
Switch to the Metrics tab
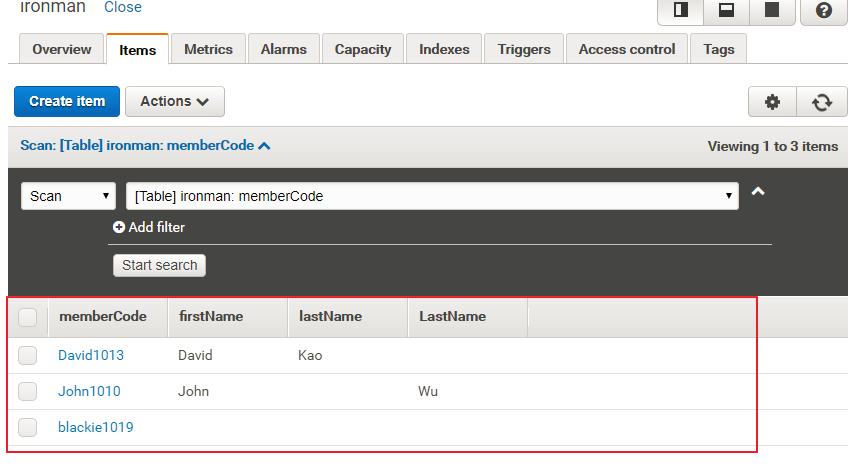pos(208,49)
